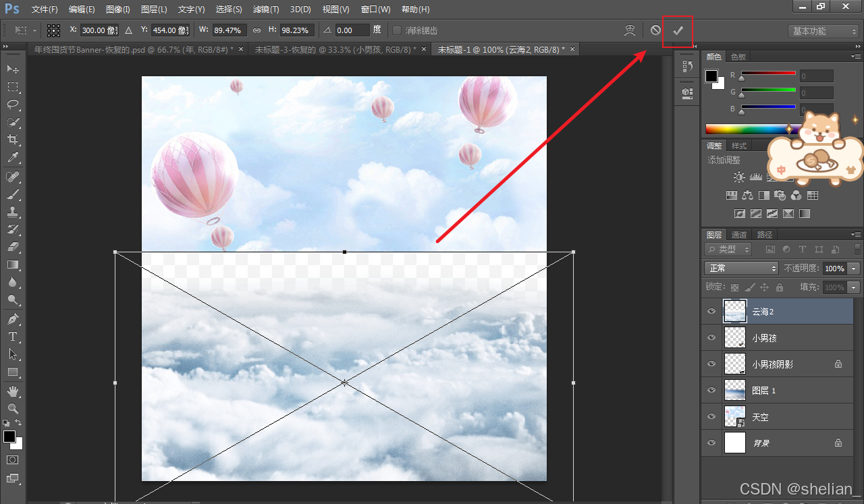
Task: Select the Eyedropper tool
Action: coord(13,158)
